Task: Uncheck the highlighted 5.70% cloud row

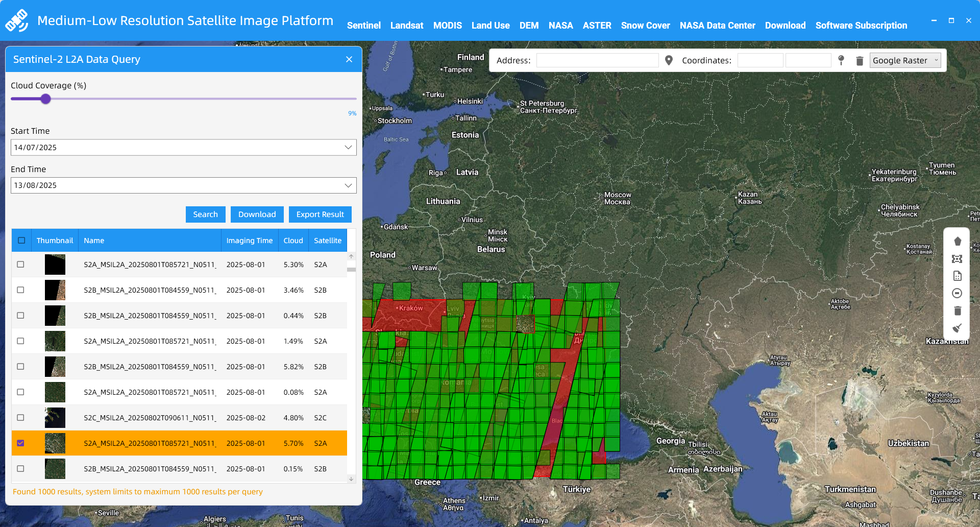Action: tap(20, 443)
